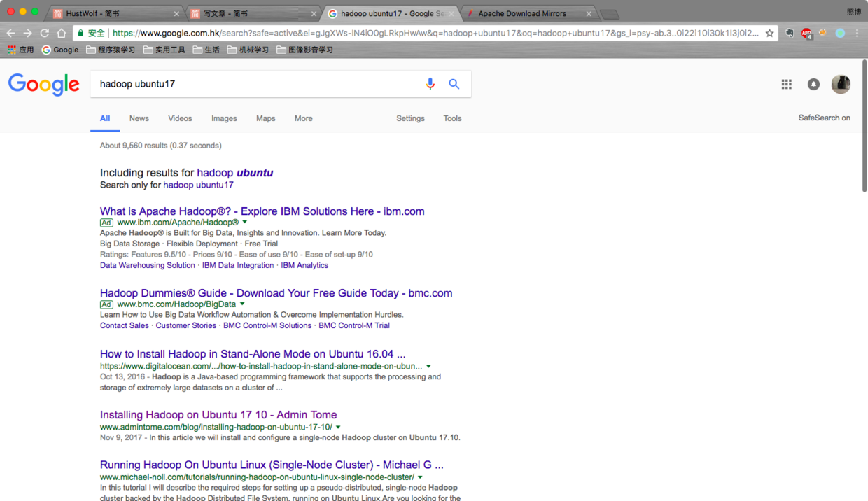
Task: Select the Images results tab
Action: click(x=224, y=118)
